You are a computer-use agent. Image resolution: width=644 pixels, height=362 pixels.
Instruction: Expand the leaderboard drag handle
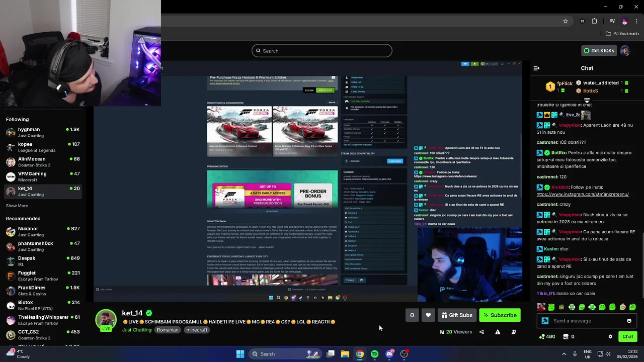(587, 101)
